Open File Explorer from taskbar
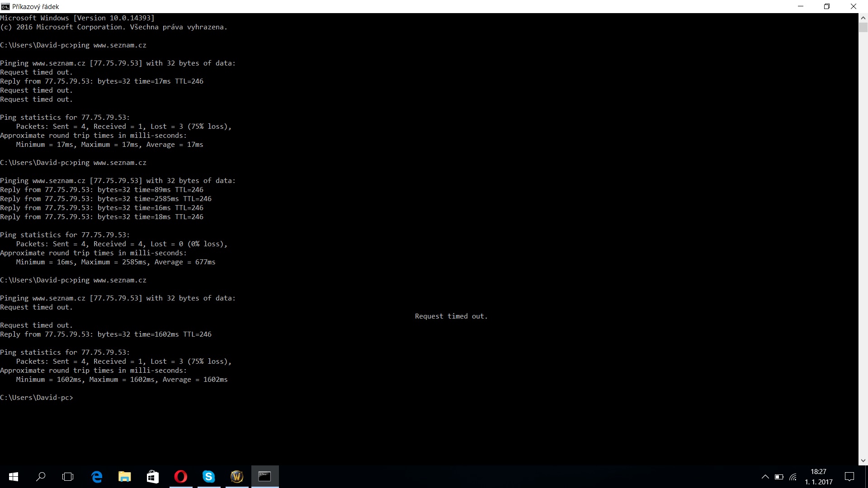Image resolution: width=868 pixels, height=488 pixels. (124, 477)
